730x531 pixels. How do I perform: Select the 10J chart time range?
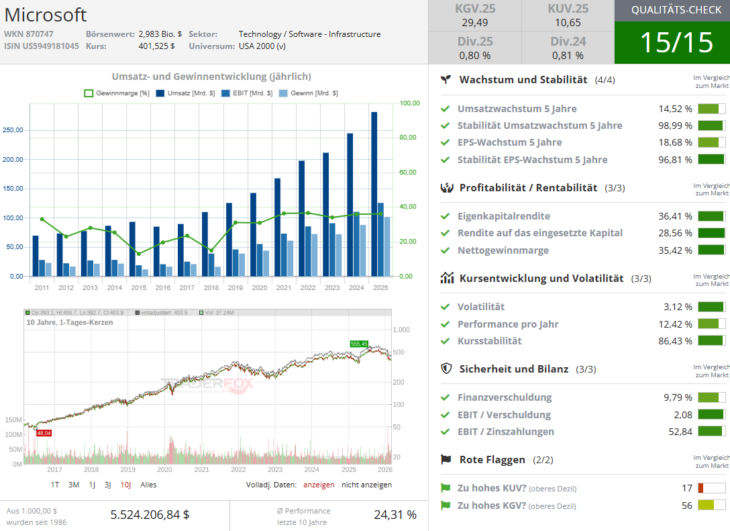(125, 484)
